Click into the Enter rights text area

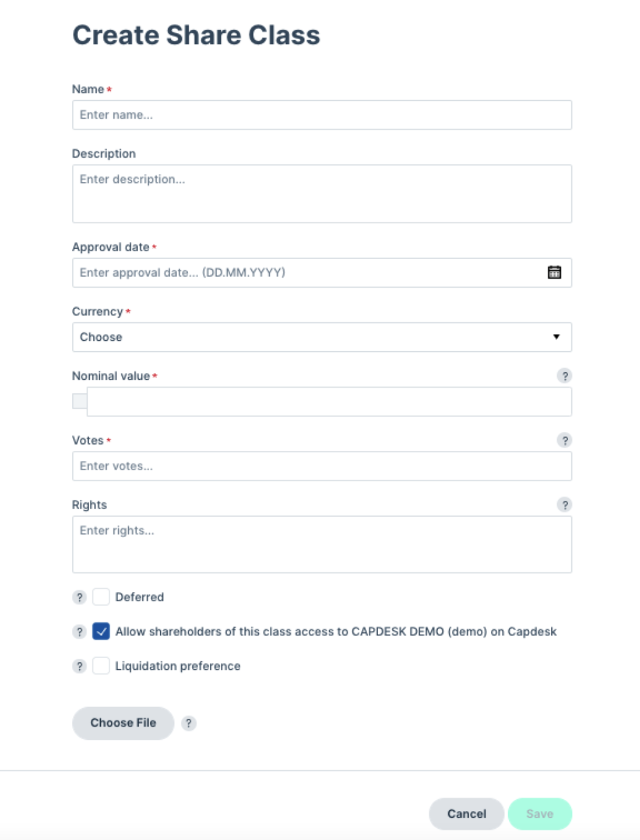(322, 544)
